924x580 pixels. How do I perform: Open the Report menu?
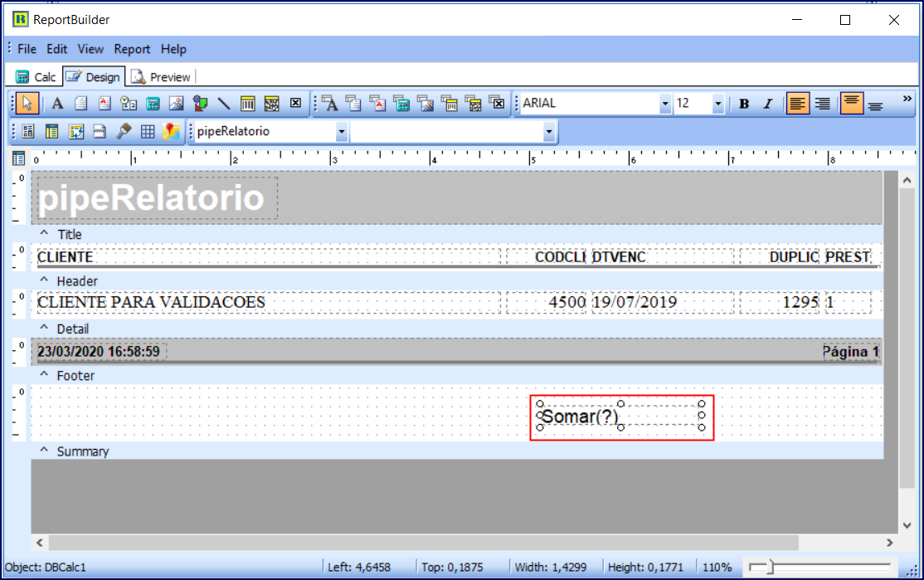coord(132,49)
